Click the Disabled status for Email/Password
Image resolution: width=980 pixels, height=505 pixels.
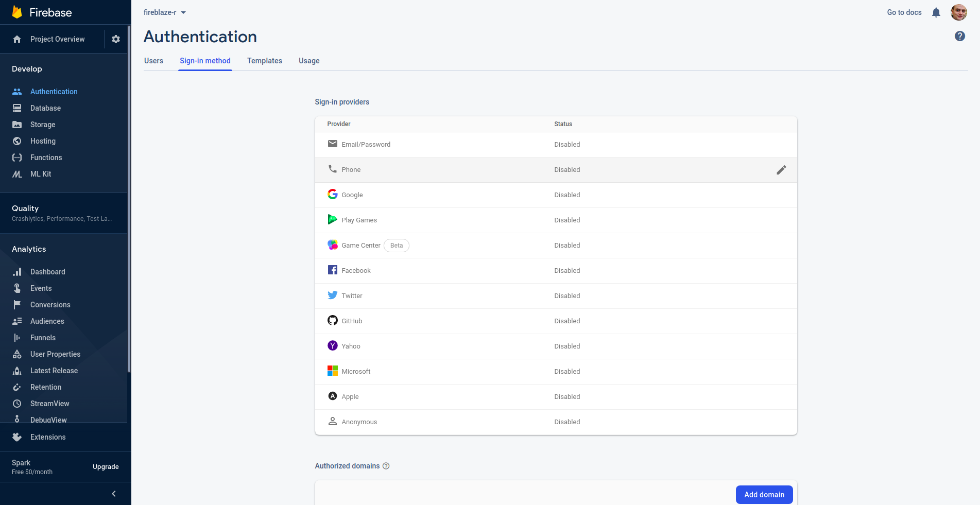(x=567, y=144)
